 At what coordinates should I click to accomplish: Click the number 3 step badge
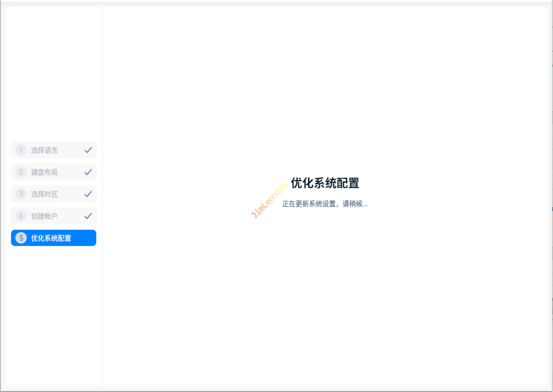(21, 194)
